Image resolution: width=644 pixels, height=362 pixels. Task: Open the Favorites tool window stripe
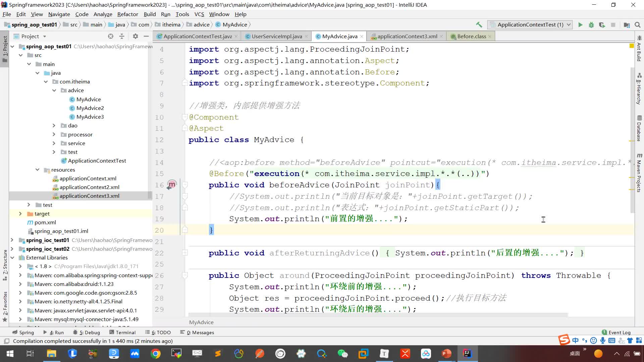click(x=5, y=306)
